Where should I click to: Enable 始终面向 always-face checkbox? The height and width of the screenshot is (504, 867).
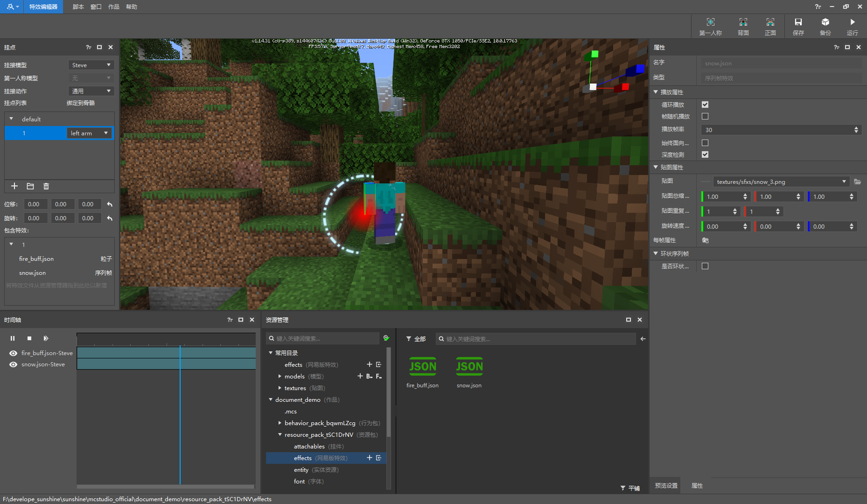click(x=705, y=143)
